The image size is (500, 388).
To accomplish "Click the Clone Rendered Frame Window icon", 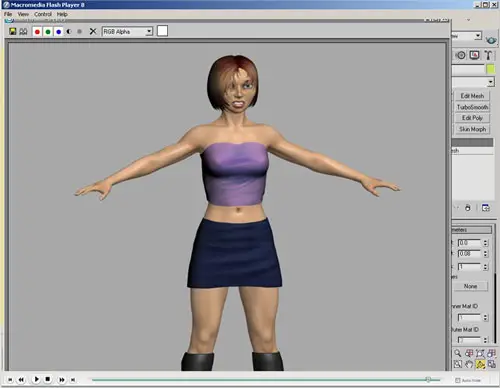I will (x=23, y=32).
